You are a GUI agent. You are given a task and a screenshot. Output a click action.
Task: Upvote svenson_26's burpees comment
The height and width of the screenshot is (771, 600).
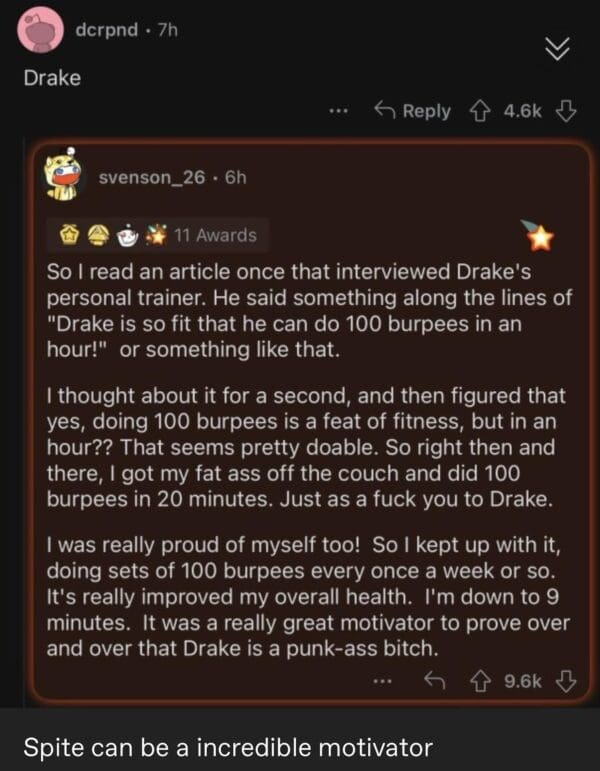(488, 681)
